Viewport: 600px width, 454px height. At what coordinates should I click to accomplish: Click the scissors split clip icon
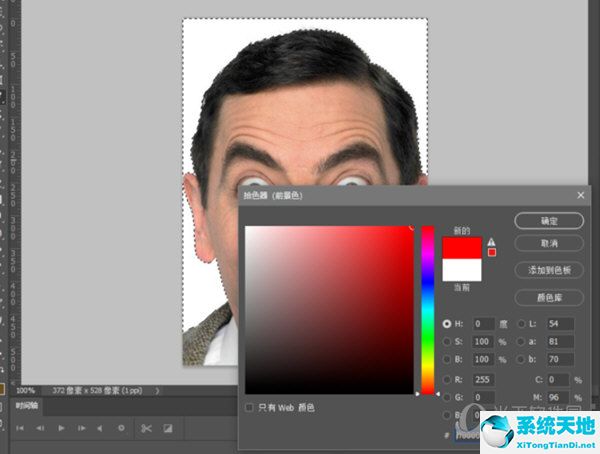(146, 428)
